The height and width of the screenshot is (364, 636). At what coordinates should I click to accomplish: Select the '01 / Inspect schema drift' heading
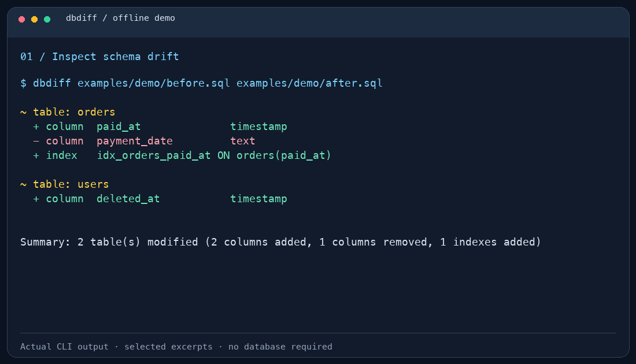click(x=99, y=57)
